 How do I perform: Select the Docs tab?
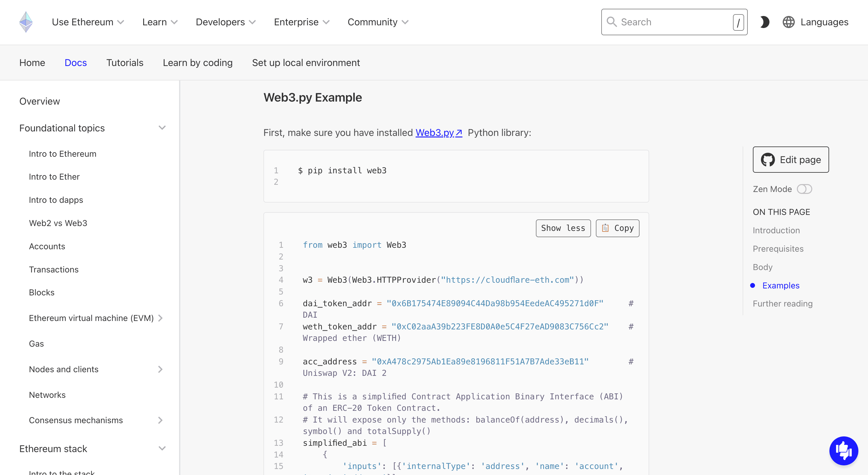pos(76,63)
